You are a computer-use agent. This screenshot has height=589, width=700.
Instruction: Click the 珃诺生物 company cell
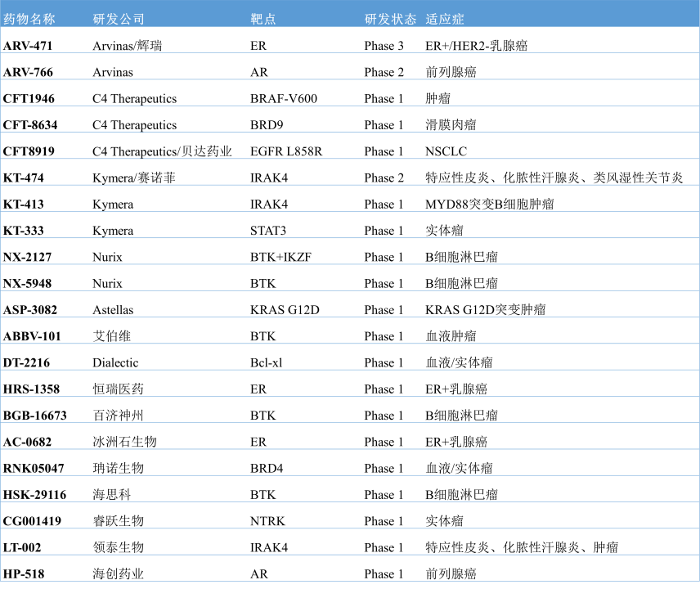click(119, 468)
